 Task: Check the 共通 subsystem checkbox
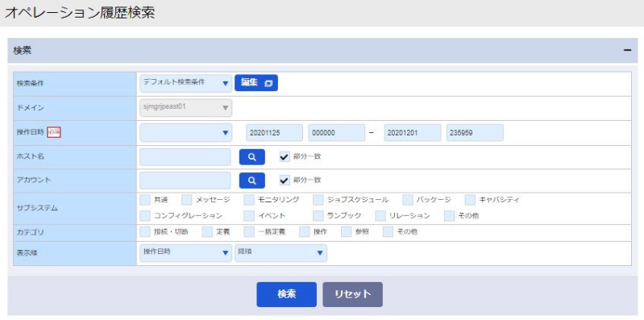[x=145, y=200]
